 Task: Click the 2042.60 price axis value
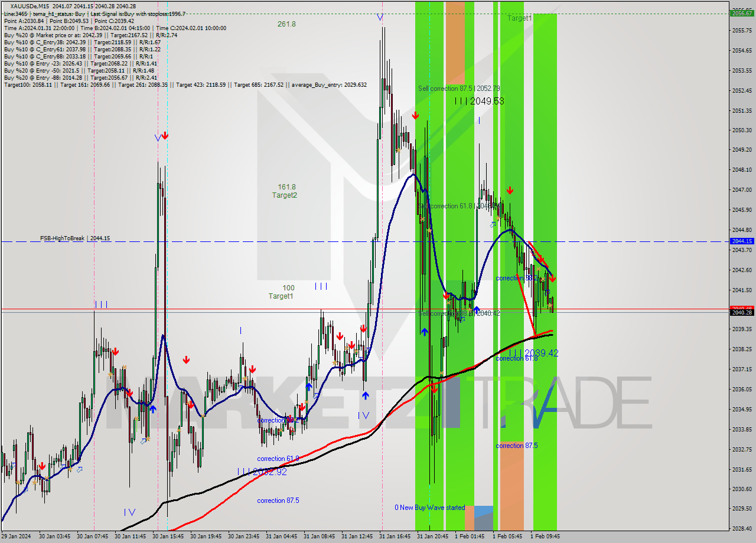coord(742,270)
